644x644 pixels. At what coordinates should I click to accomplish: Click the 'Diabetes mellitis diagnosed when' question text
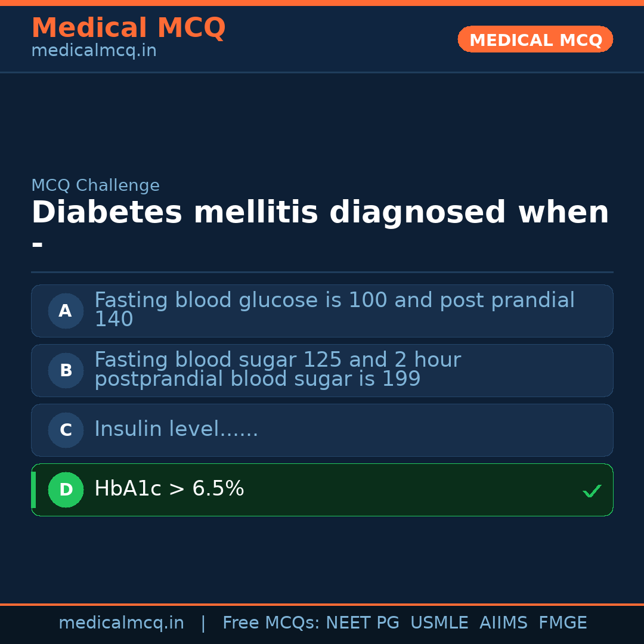pos(320,213)
